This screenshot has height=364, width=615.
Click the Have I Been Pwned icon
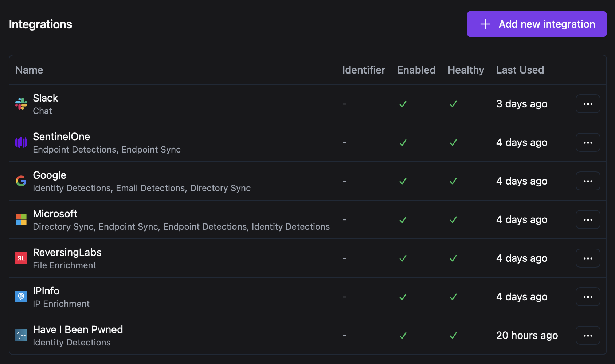21,335
